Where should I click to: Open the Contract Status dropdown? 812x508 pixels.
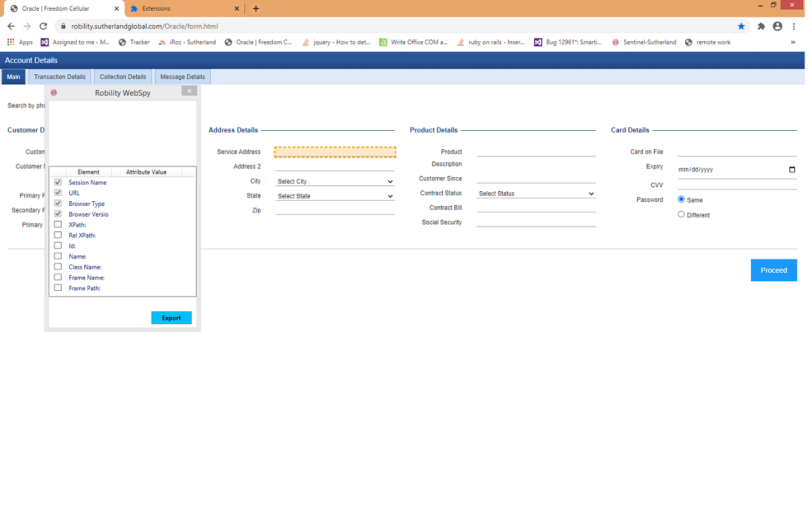(536, 194)
